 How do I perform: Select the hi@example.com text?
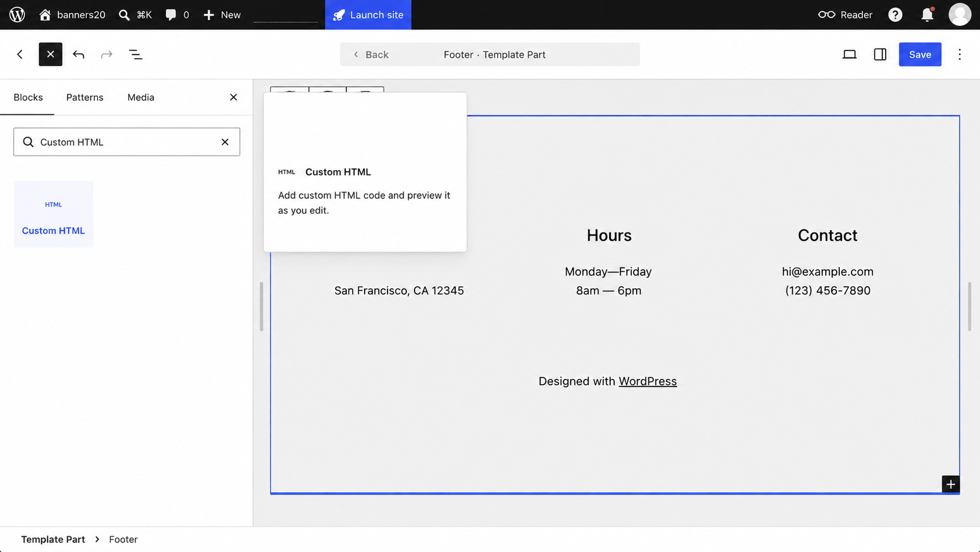(x=828, y=272)
